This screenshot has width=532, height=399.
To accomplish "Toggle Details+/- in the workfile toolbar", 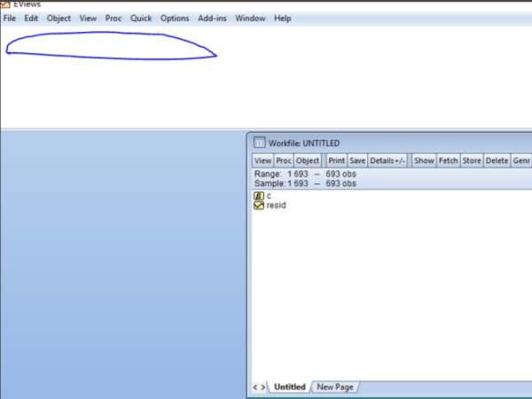I will coord(387,160).
